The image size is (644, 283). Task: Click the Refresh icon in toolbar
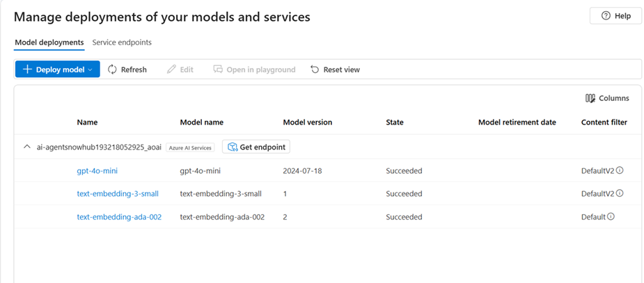112,70
